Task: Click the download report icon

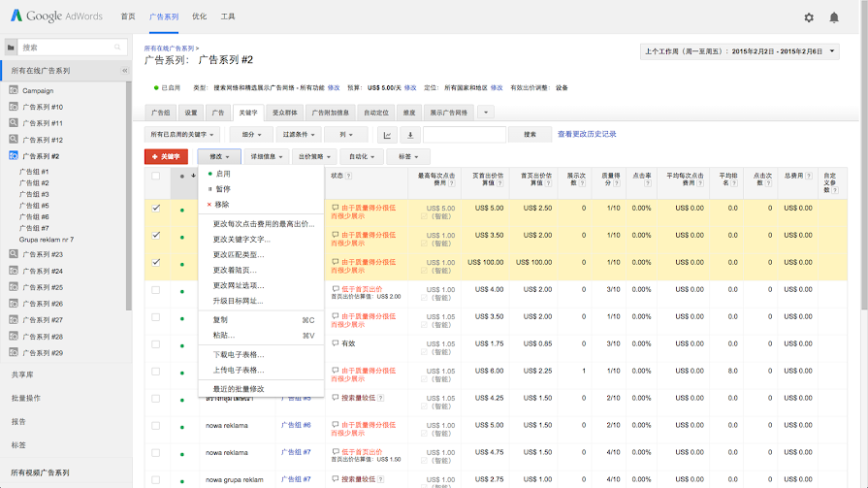Action: [411, 135]
